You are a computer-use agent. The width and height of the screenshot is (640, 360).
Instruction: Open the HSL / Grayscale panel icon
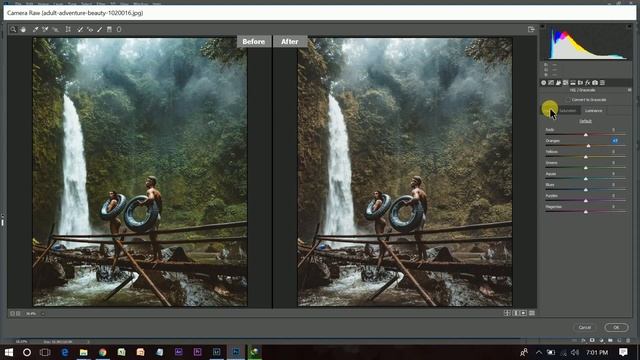[x=566, y=83]
